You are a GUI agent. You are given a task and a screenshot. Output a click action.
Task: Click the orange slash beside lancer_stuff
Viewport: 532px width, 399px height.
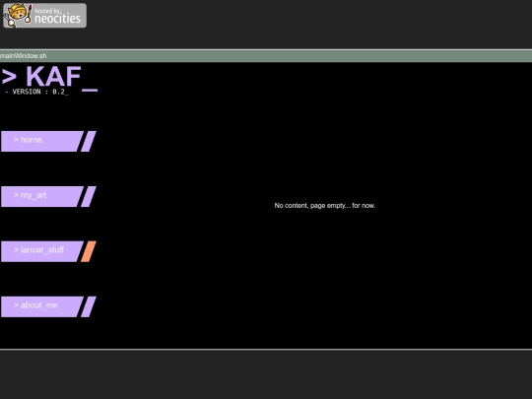89,251
